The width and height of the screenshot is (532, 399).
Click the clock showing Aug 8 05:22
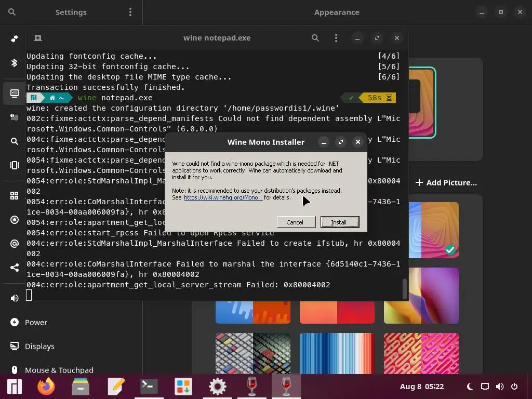pos(422,387)
